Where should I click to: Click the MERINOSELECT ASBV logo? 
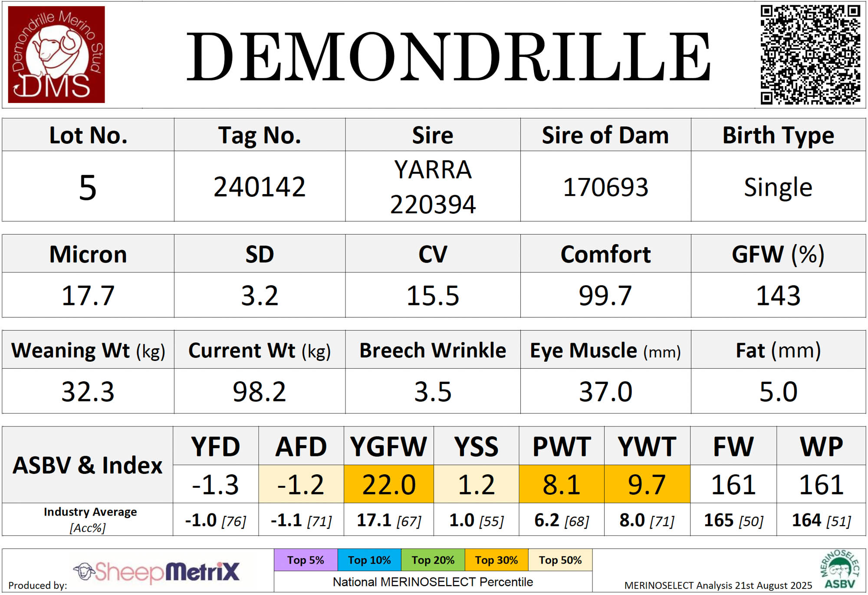coord(839,570)
